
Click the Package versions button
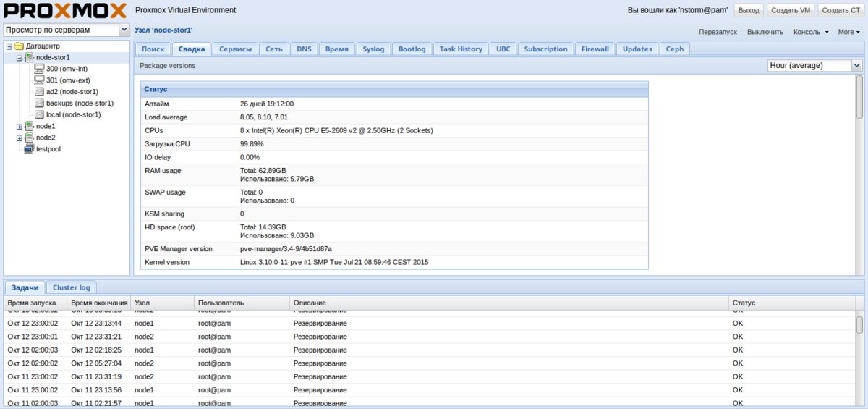[x=167, y=65]
